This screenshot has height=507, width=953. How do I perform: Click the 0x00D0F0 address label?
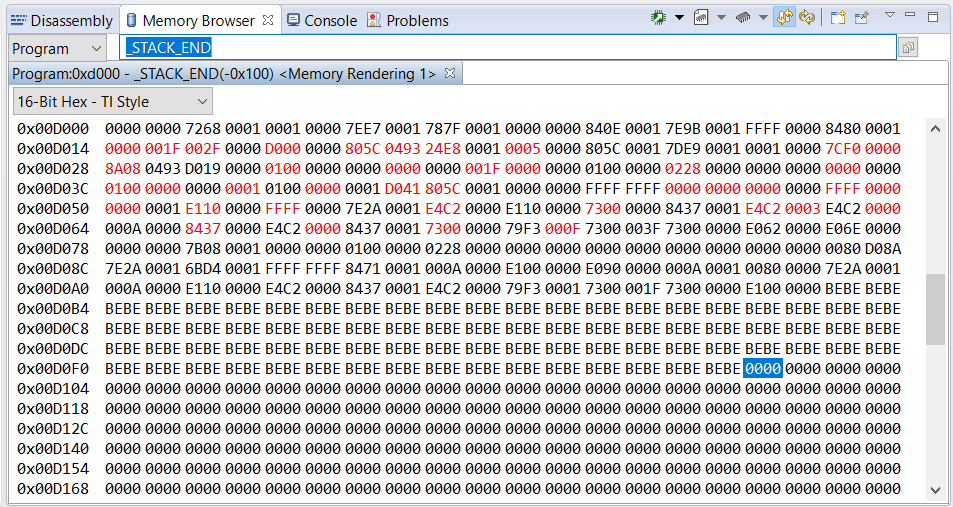(53, 368)
